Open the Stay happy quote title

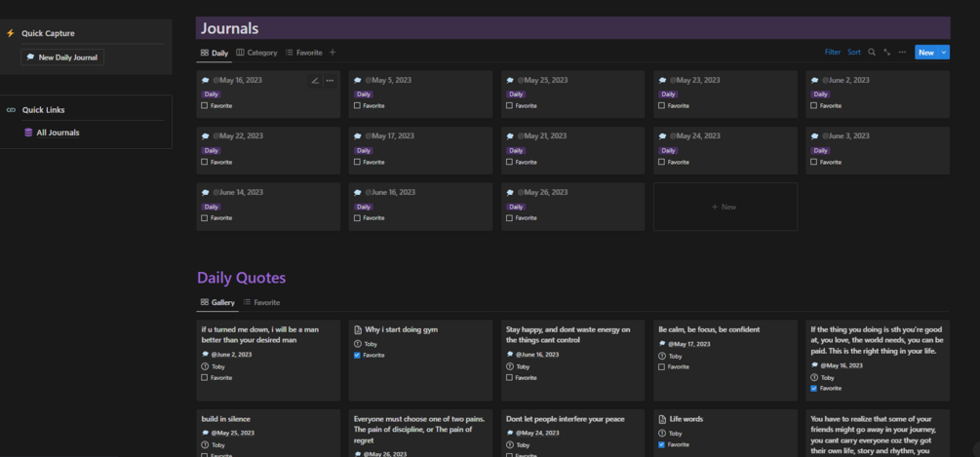point(568,334)
